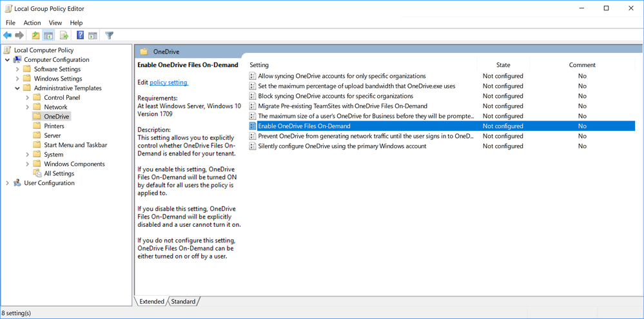The width and height of the screenshot is (644, 319).
Task: Click the Forward arrow toolbar icon
Action: point(19,35)
